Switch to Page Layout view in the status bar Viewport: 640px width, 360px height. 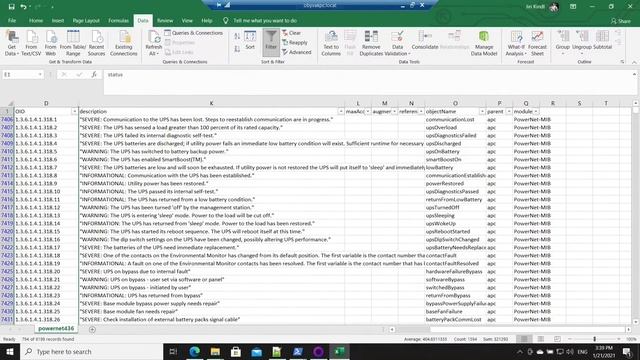(540, 339)
